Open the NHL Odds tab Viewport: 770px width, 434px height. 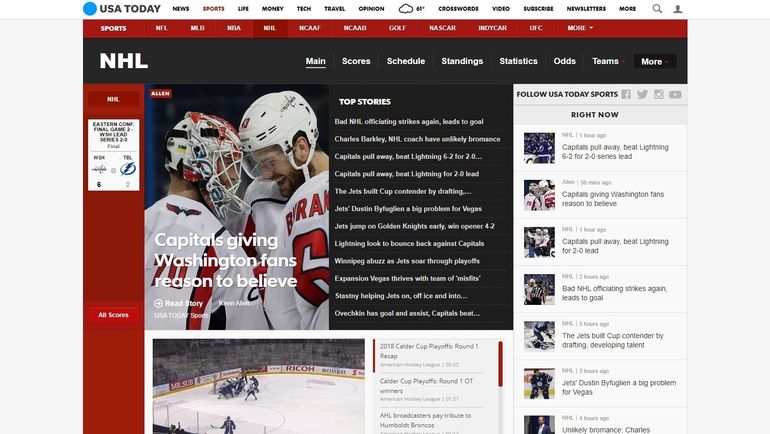tap(564, 61)
